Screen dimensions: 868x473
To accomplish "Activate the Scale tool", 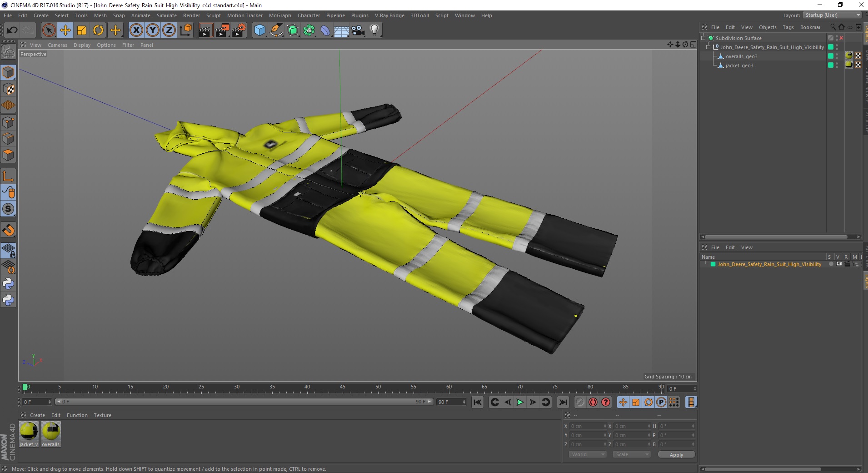I will pos(82,30).
